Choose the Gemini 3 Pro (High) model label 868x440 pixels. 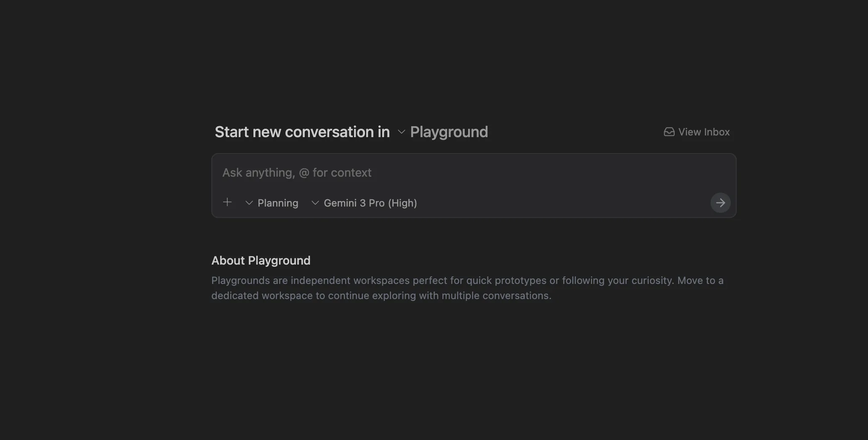click(370, 203)
